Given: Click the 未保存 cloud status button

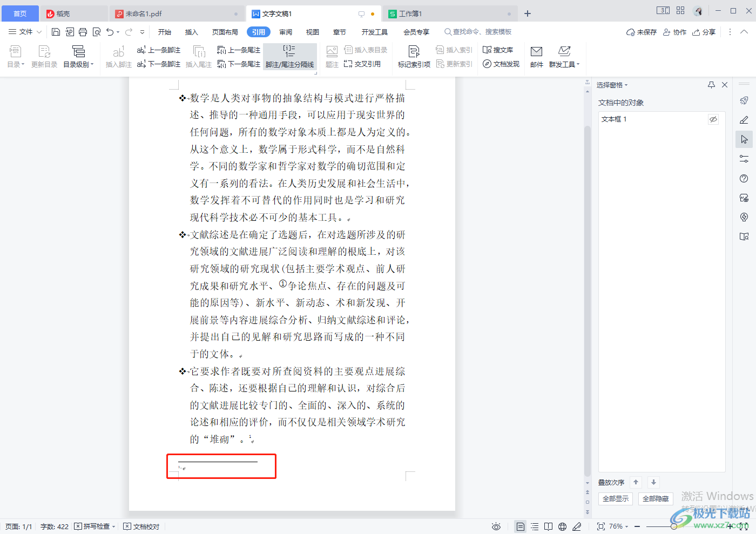Looking at the screenshot, I should click(642, 32).
